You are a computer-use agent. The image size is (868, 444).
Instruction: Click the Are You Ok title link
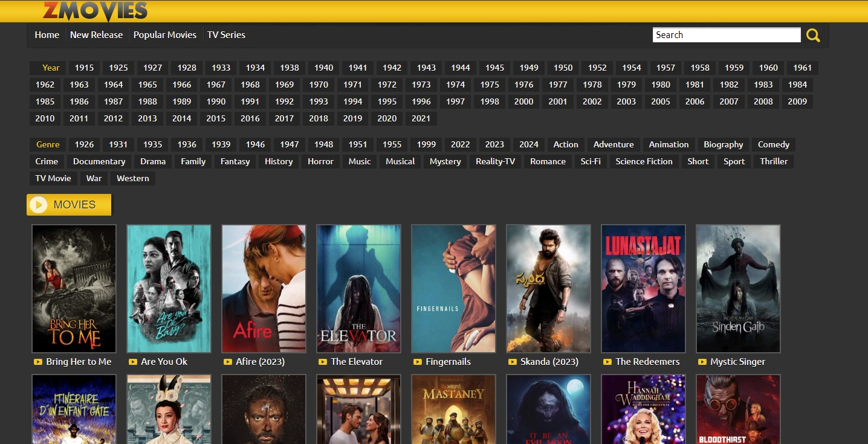click(x=164, y=362)
